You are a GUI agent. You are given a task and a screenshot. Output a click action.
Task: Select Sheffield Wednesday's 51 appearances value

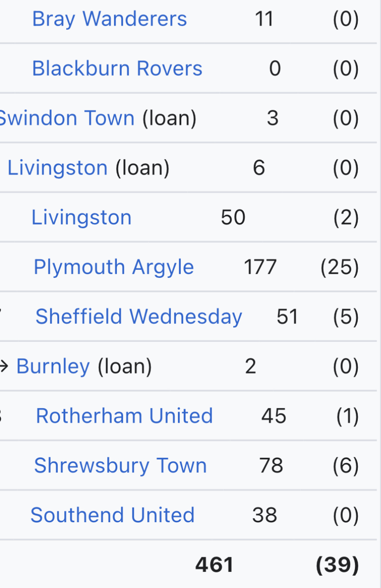(x=287, y=317)
